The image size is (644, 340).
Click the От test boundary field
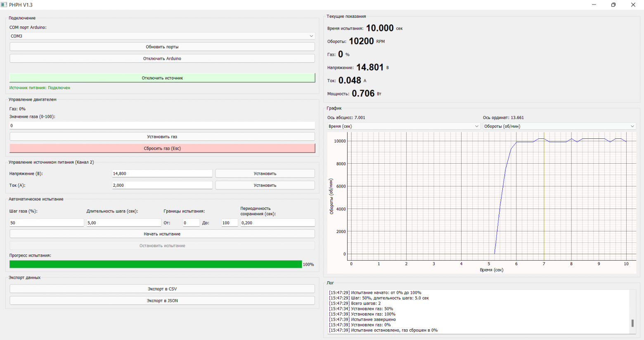point(191,223)
